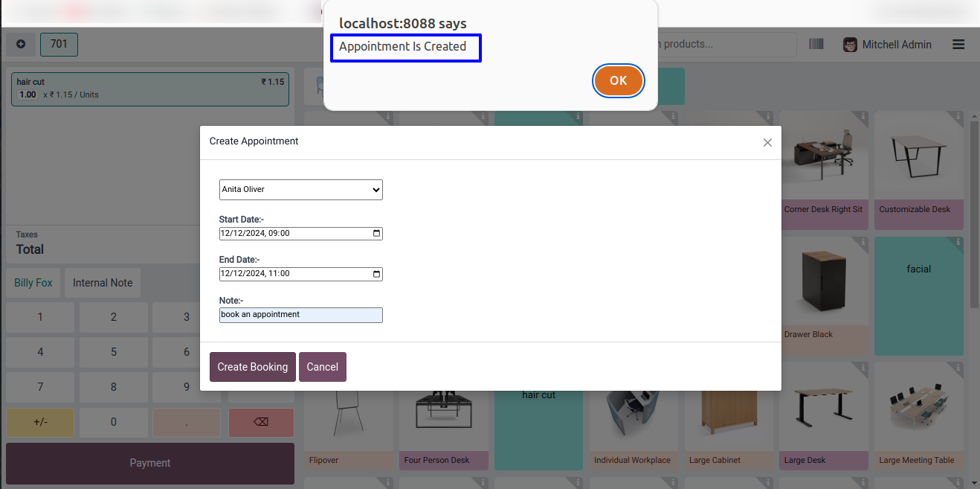Viewport: 980px width, 489px height.
Task: Select the facial product tile
Action: tap(919, 295)
